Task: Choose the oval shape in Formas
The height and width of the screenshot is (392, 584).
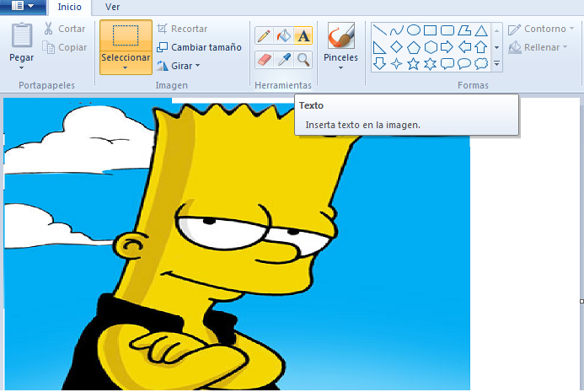Action: (x=414, y=30)
